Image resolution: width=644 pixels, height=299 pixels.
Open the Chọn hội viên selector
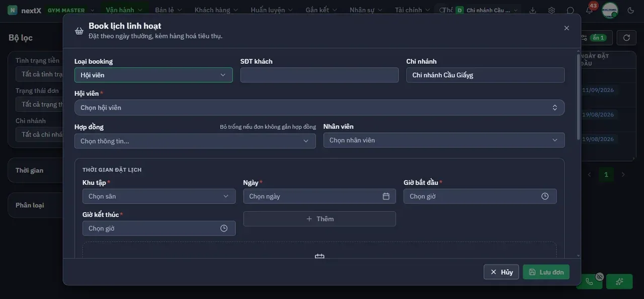click(x=319, y=108)
